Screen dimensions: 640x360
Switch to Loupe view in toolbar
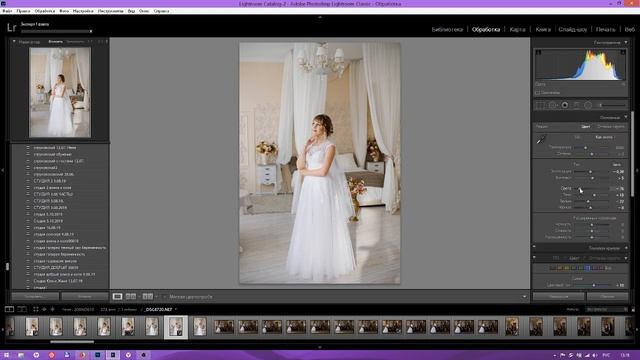click(117, 296)
